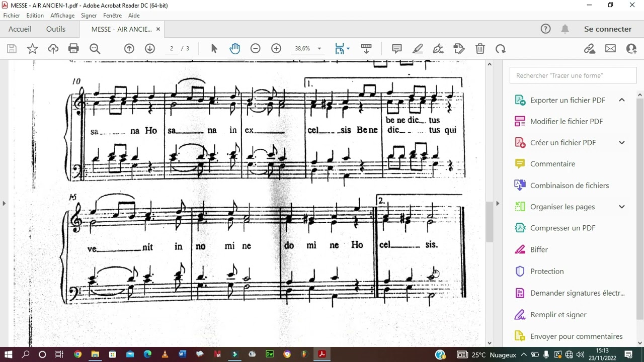Click the tools search field

[573, 75]
